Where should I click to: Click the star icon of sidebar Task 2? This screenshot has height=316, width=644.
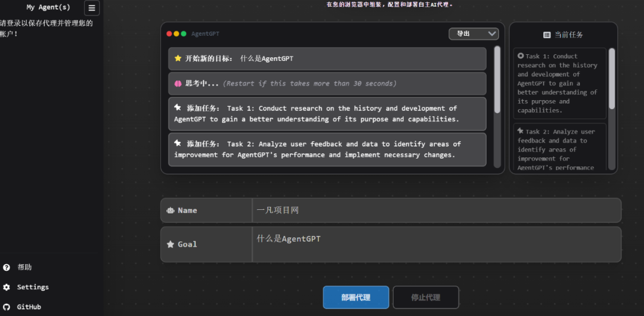(x=521, y=131)
